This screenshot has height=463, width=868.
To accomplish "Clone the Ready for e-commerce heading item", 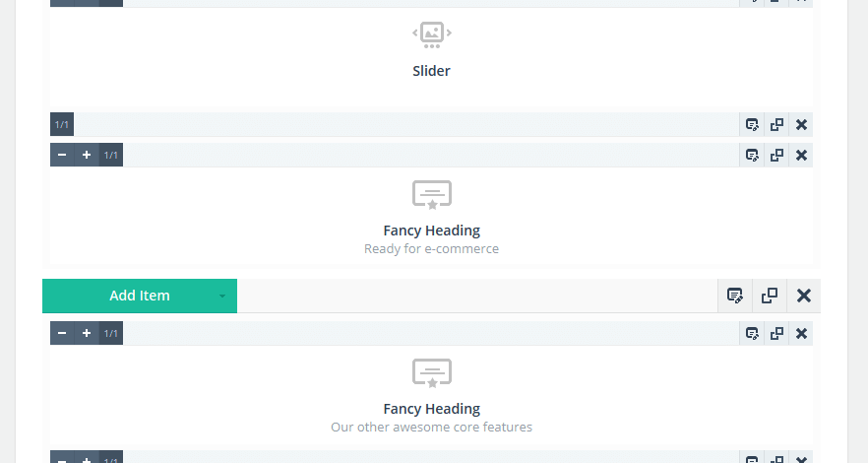I will [x=776, y=155].
